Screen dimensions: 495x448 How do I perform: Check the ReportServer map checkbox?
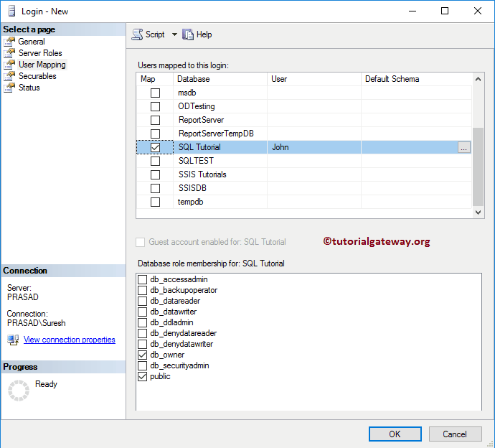tap(155, 120)
